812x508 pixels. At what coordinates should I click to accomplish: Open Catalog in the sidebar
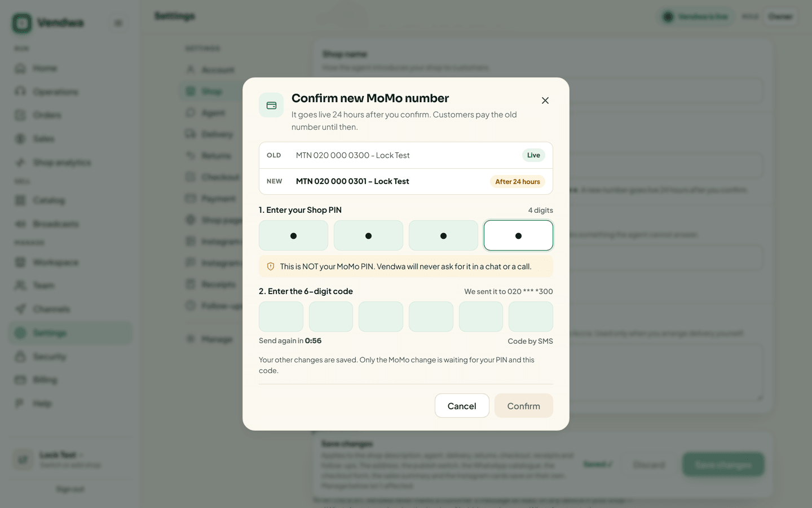(70, 200)
